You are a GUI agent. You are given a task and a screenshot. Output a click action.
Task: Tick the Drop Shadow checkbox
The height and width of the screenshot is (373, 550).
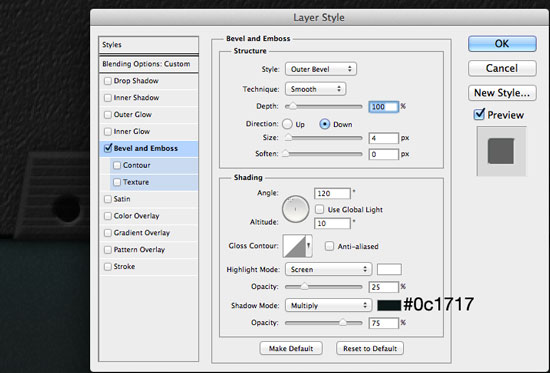pyautogui.click(x=108, y=81)
